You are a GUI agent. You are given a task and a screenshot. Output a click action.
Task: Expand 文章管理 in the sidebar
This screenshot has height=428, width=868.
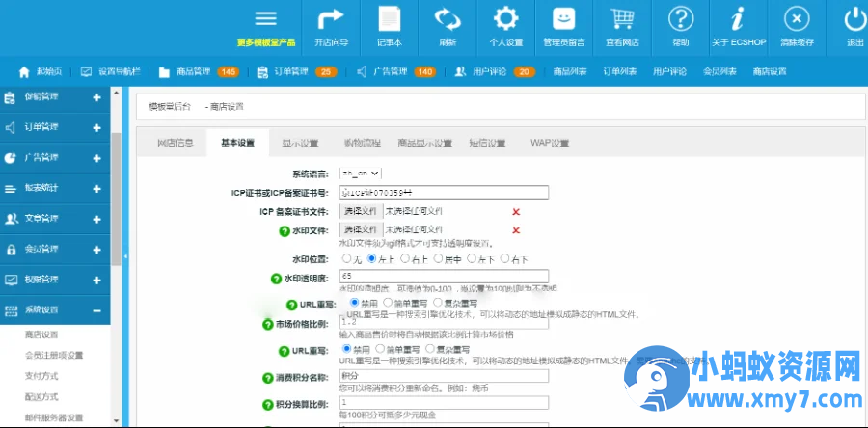pos(96,220)
